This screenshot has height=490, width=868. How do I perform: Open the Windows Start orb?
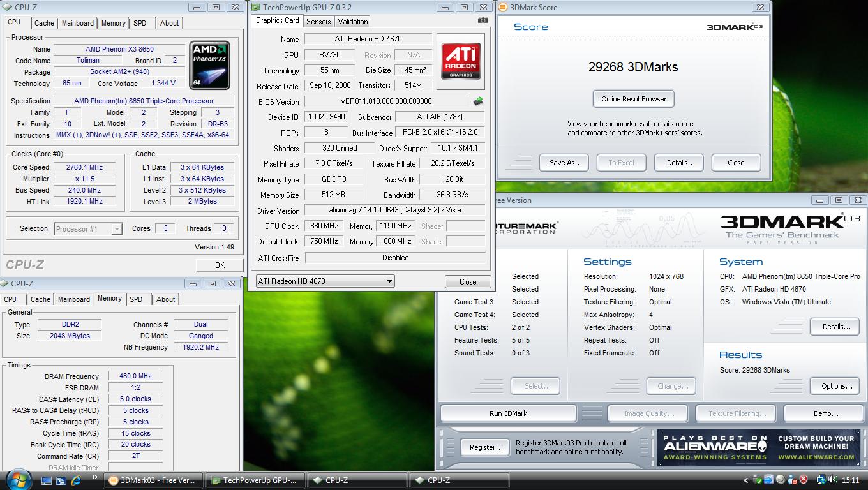click(18, 480)
